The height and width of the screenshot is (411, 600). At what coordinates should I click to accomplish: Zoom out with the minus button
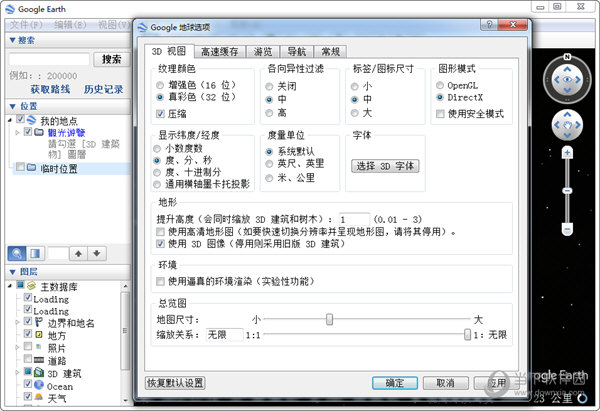click(567, 230)
